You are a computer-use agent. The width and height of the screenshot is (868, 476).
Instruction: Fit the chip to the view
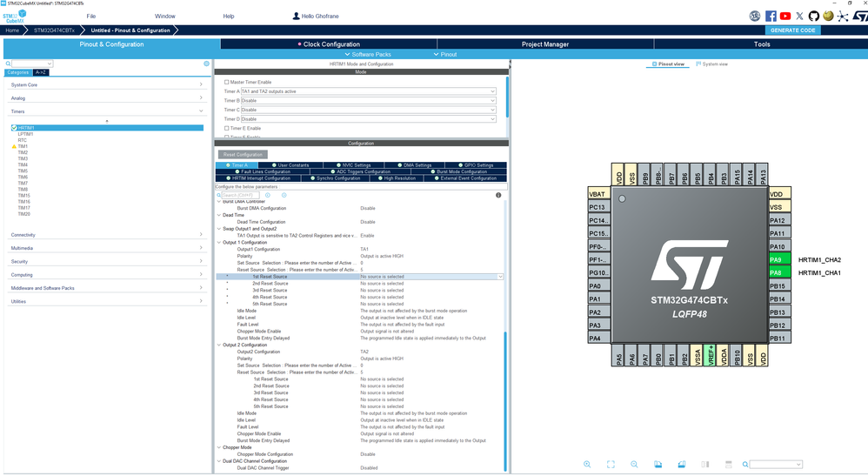point(611,465)
